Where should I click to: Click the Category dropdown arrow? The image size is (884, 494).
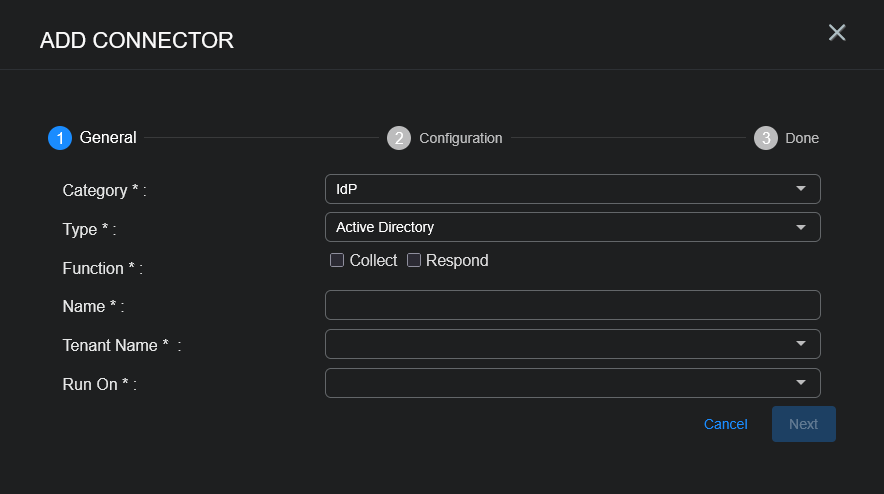(x=800, y=189)
